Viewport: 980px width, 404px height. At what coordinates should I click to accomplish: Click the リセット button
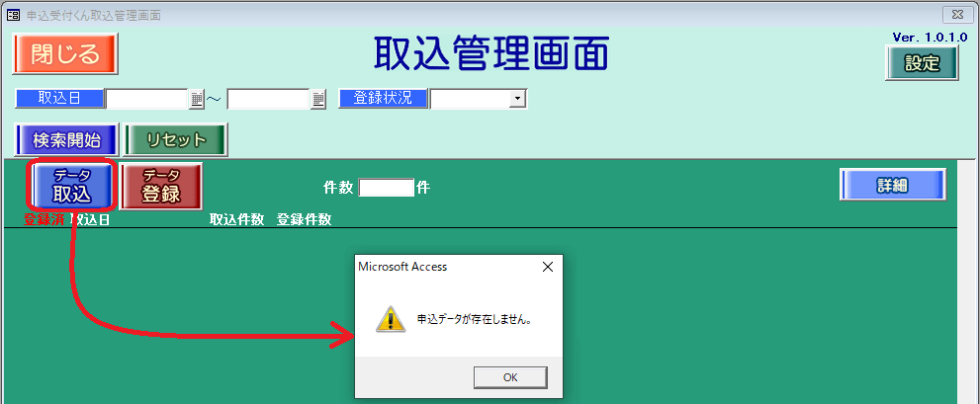click(176, 140)
